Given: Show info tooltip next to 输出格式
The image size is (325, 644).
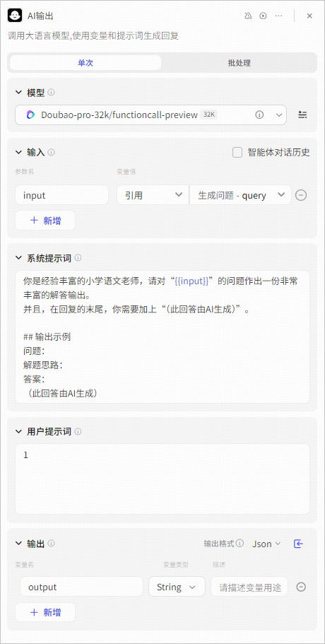Looking at the screenshot, I should click(x=240, y=544).
